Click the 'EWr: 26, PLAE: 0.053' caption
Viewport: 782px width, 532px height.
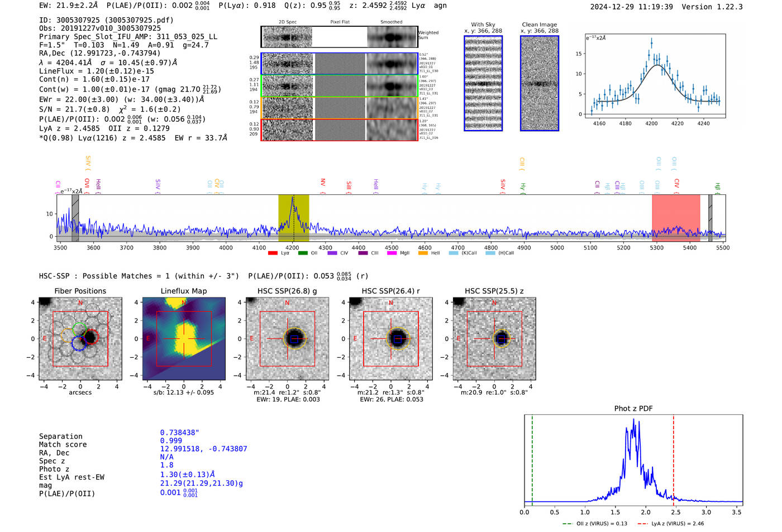pos(392,400)
